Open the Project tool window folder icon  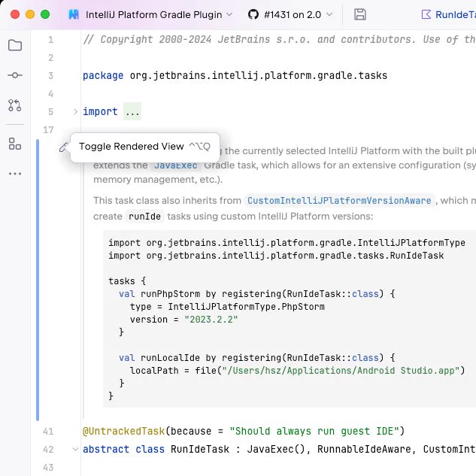pos(15,45)
